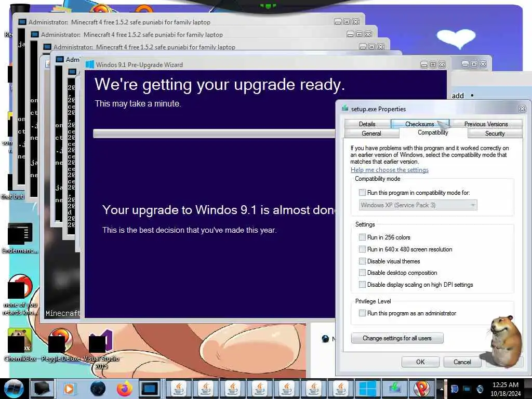This screenshot has width=532, height=399.
Task: Check Run in 256 colors
Action: tap(362, 237)
